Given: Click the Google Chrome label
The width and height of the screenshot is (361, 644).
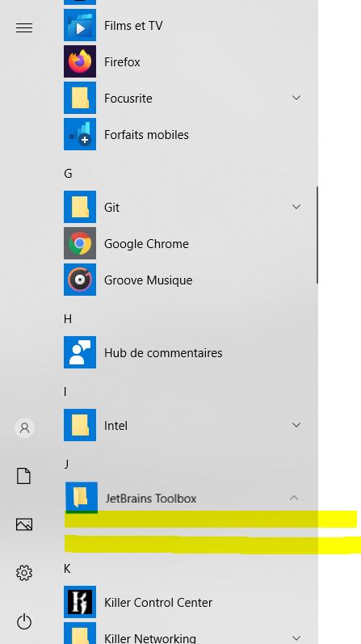Looking at the screenshot, I should point(146,244).
